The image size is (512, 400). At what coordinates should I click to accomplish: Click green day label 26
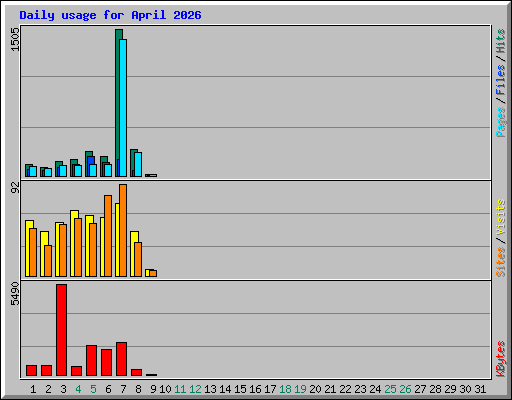click(x=405, y=389)
